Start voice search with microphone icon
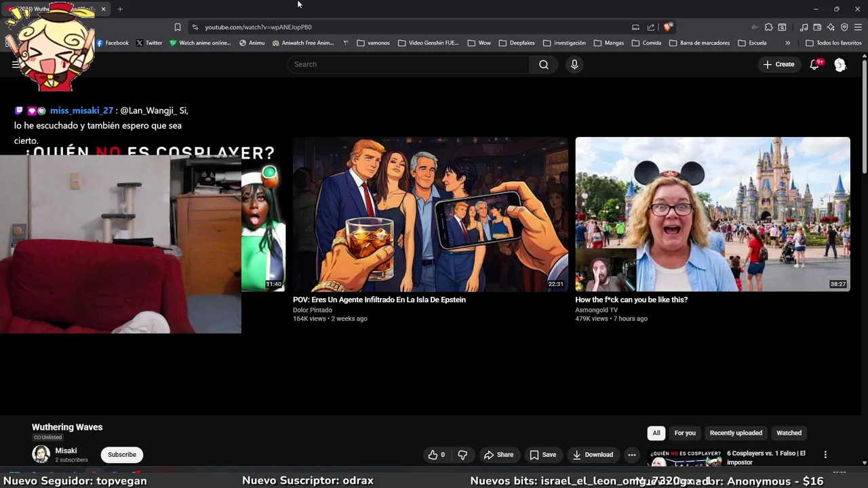Viewport: 868px width, 488px height. pyautogui.click(x=574, y=64)
